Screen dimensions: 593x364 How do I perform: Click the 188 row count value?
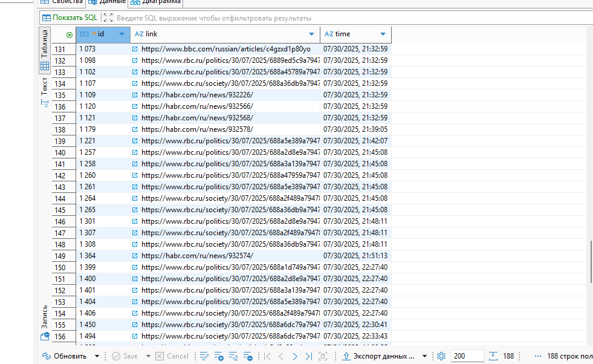tap(508, 356)
